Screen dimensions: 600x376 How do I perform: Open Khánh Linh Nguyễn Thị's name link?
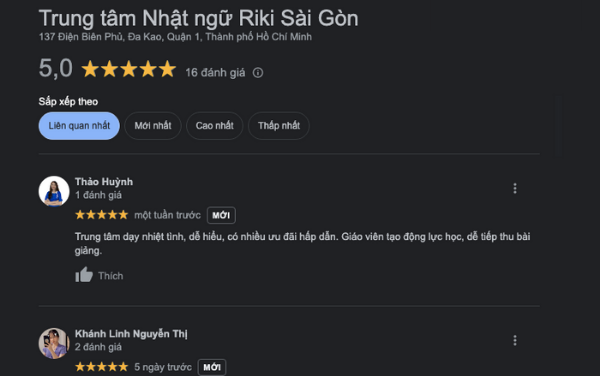[131, 334]
